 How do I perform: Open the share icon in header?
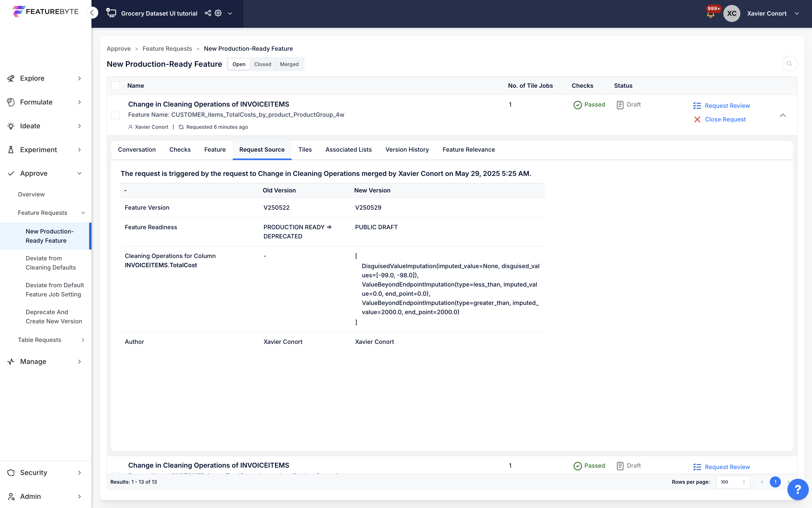208,13
